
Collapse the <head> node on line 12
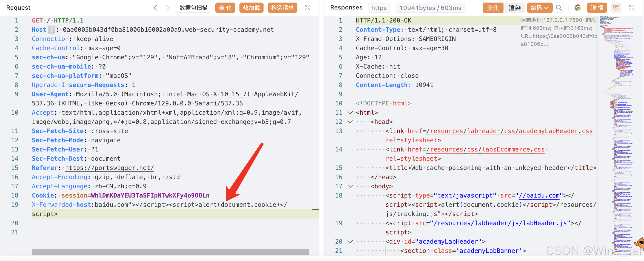coord(350,122)
